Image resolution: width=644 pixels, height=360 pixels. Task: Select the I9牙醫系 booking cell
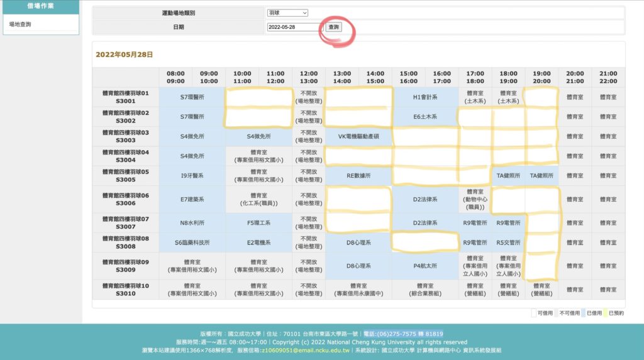pyautogui.click(x=192, y=176)
